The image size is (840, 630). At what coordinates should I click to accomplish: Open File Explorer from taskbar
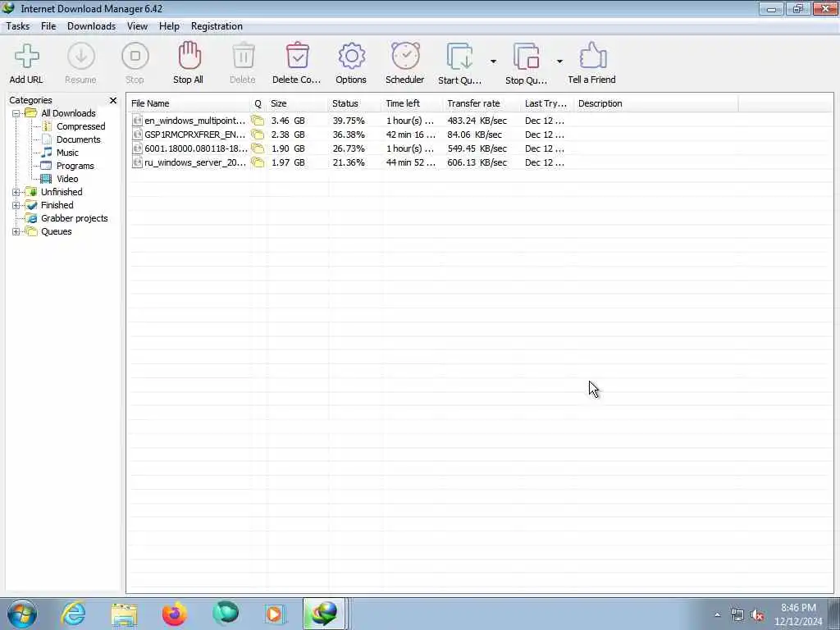(x=125, y=614)
